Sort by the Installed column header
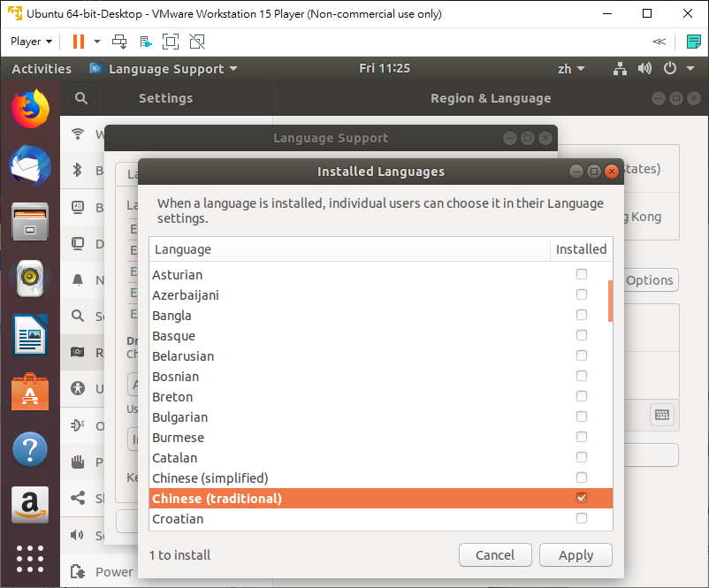 (582, 249)
